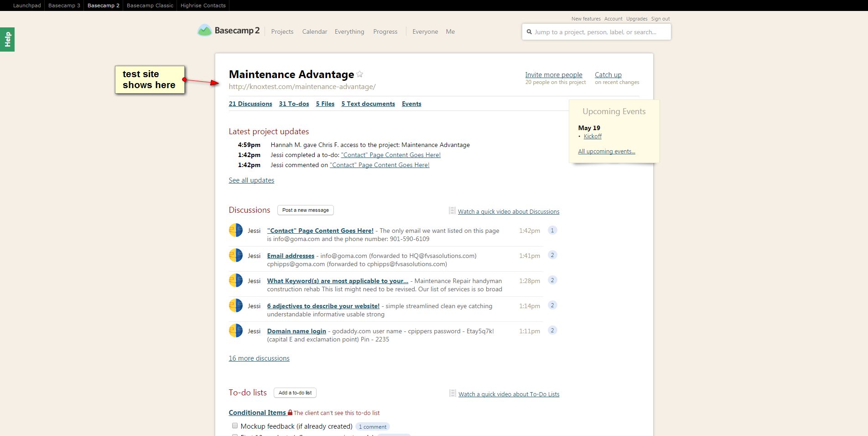Open comment count bubble for 6 adjectives discussion
The height and width of the screenshot is (436, 868).
click(552, 305)
